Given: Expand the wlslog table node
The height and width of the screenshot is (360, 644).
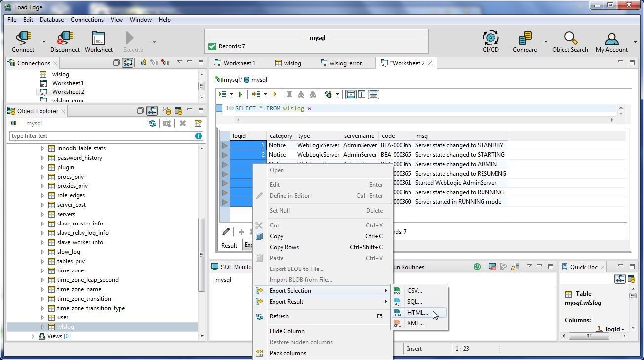Looking at the screenshot, I should coord(42,327).
